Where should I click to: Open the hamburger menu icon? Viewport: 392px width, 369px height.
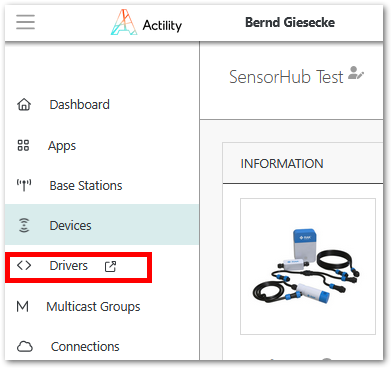25,22
